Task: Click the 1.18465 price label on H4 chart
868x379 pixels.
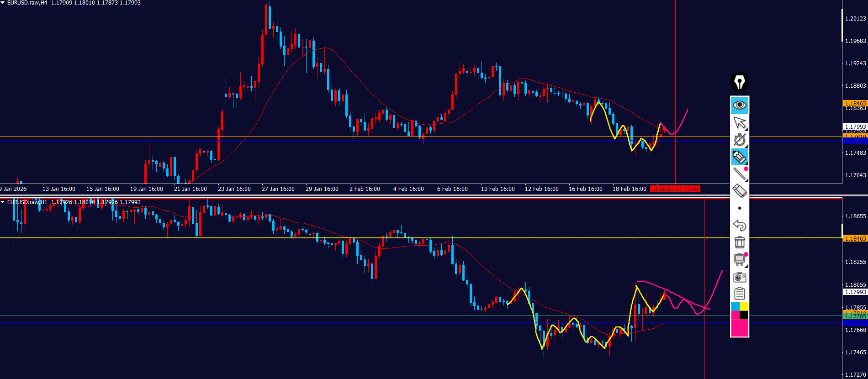Action: pos(855,104)
